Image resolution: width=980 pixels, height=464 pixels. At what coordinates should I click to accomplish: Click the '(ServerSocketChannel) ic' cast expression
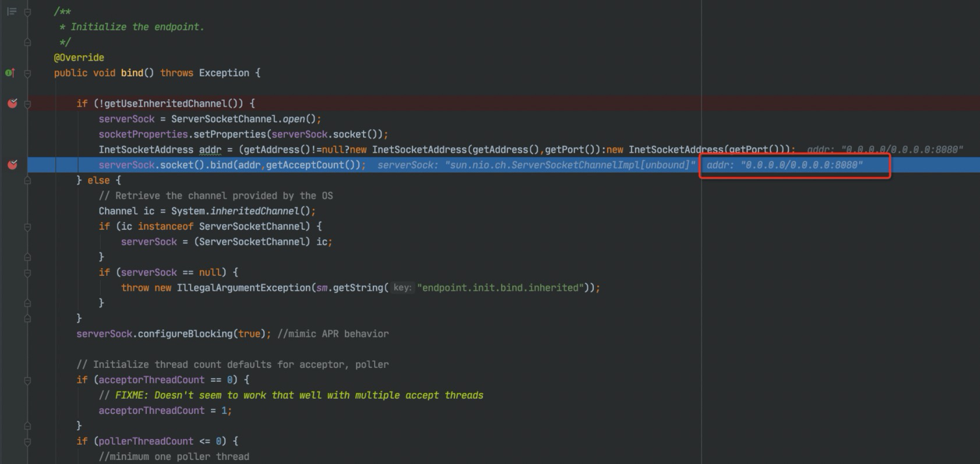click(261, 242)
